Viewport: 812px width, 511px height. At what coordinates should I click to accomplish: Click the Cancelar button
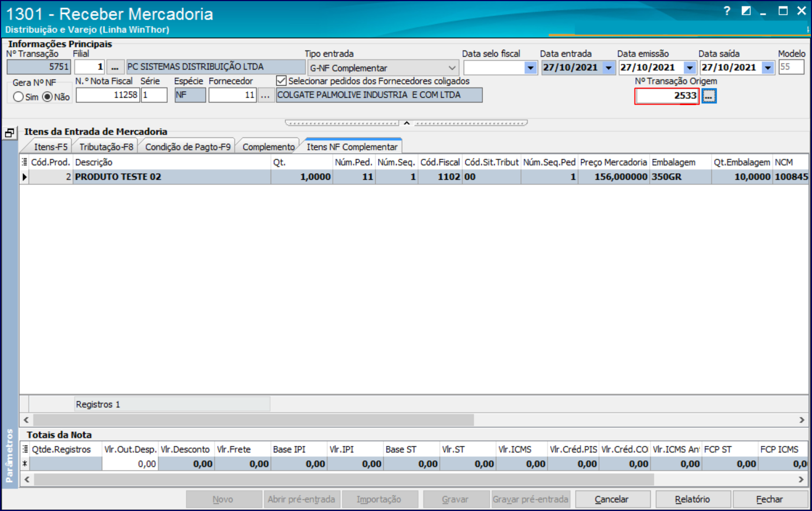[x=612, y=499]
